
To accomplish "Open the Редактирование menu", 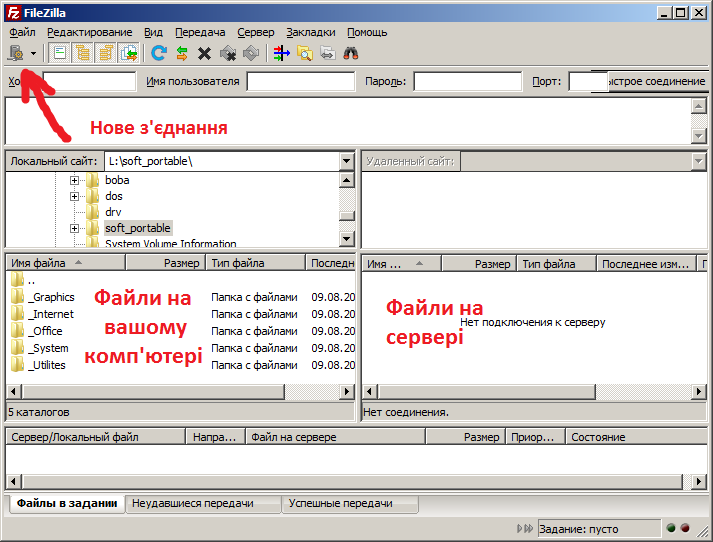I will [x=90, y=32].
